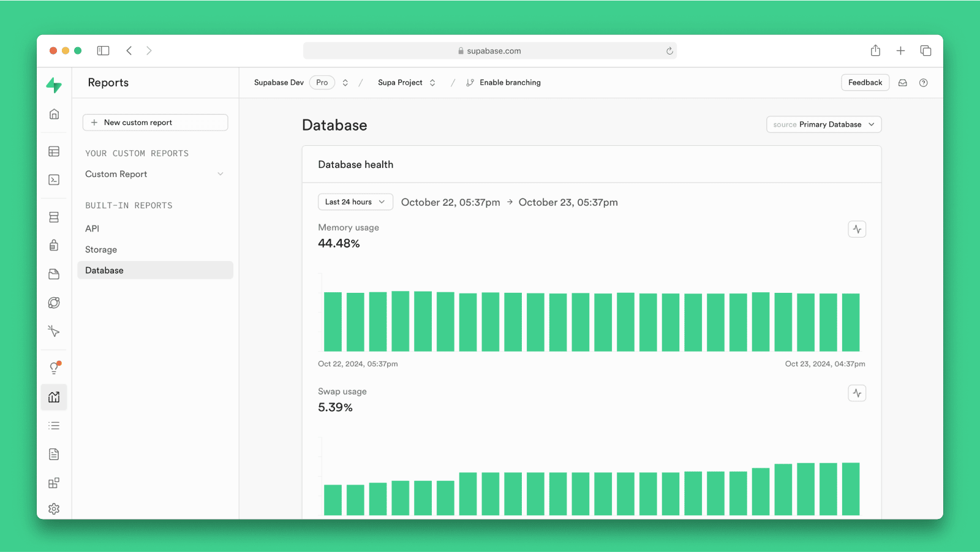Open the notifications inbox icon

pos(902,83)
